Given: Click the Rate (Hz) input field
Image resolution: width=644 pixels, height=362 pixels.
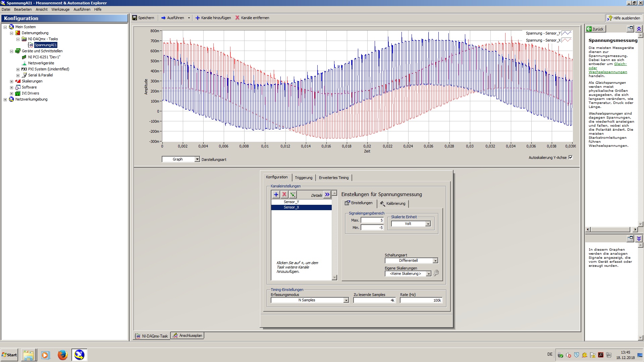Looking at the screenshot, I should pyautogui.click(x=421, y=300).
